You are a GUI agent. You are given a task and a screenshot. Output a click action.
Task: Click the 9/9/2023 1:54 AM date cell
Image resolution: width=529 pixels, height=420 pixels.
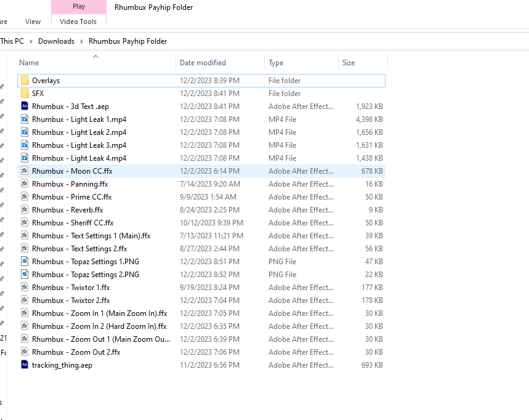coord(208,197)
